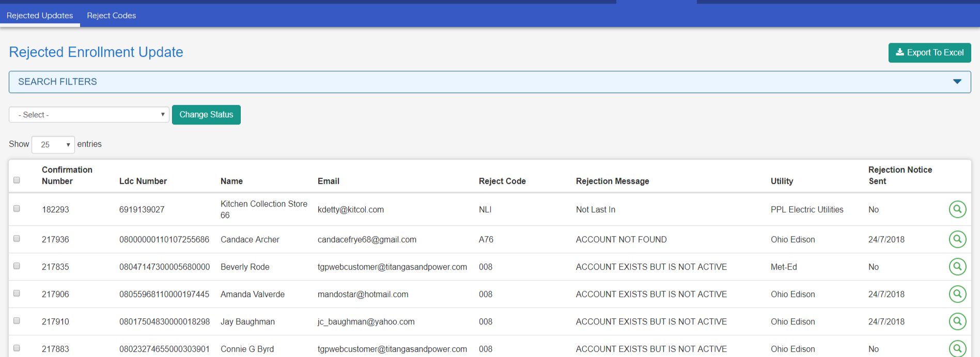The image size is (980, 357).
Task: Sort by Rejection Notice Sent column header
Action: [900, 176]
